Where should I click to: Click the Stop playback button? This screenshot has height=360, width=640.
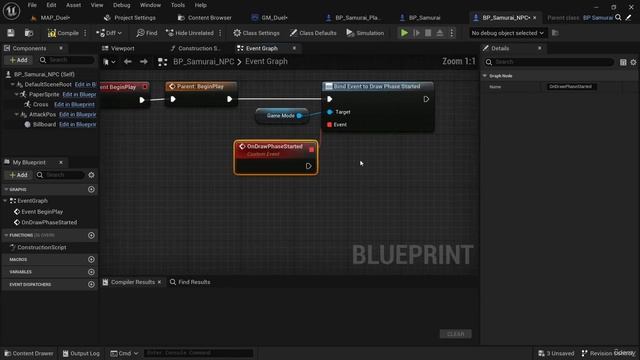(428, 33)
